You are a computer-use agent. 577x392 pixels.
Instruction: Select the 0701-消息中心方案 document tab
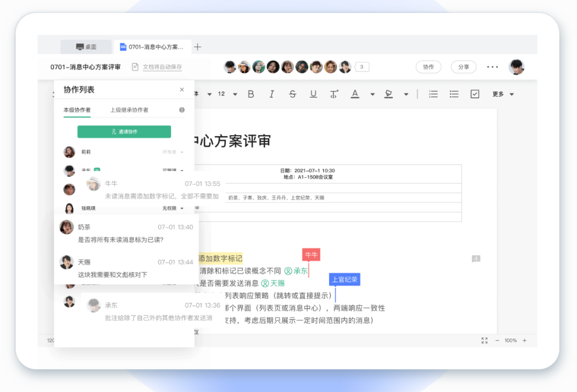pos(152,46)
